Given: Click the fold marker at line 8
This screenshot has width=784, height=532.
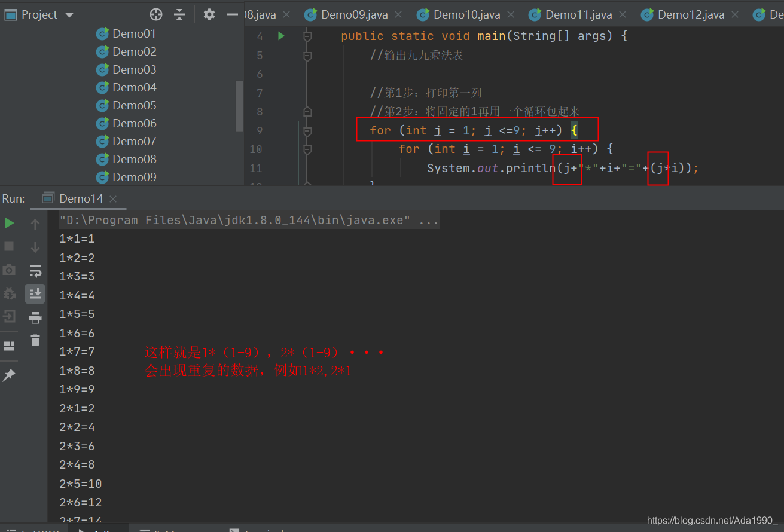Looking at the screenshot, I should [307, 112].
